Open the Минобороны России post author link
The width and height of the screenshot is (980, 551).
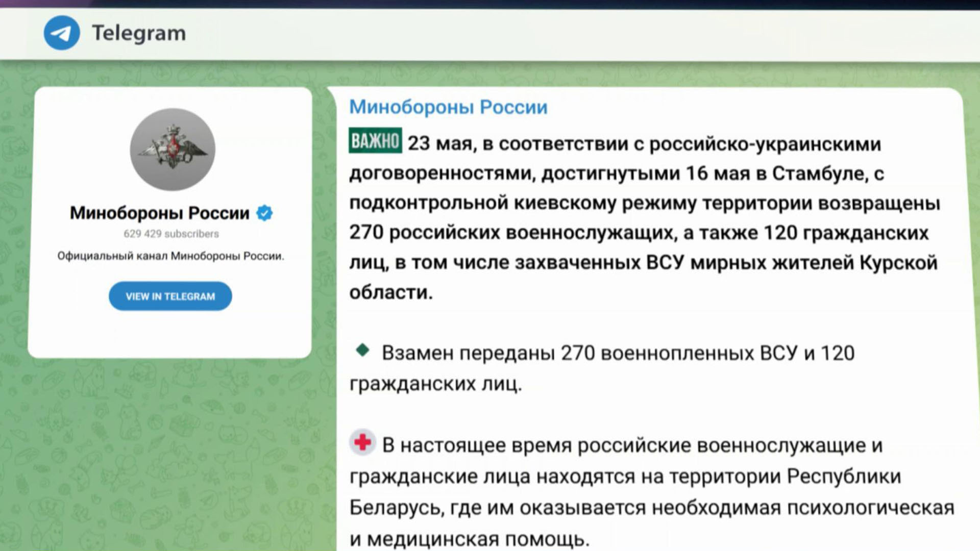point(448,107)
